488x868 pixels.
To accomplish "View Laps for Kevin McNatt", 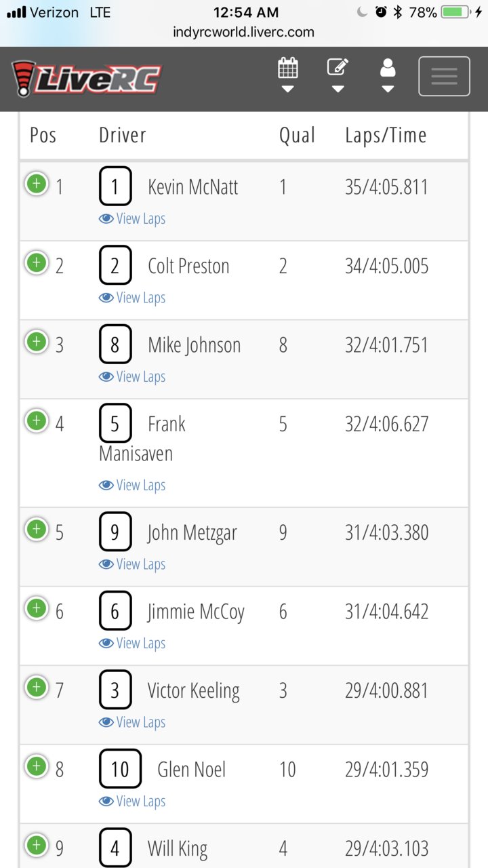I will 132,218.
